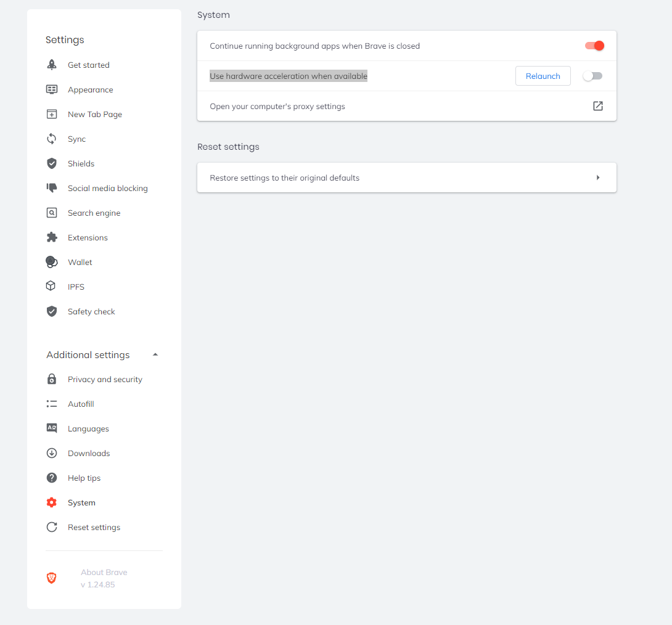672x625 pixels.
Task: Click the Sync circular arrows icon
Action: coord(51,139)
